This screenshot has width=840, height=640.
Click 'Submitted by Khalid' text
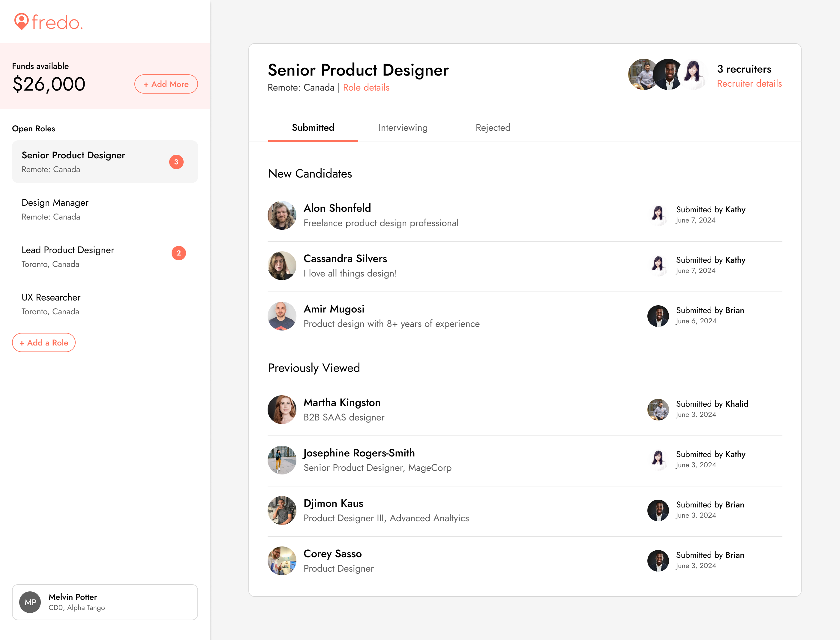712,404
